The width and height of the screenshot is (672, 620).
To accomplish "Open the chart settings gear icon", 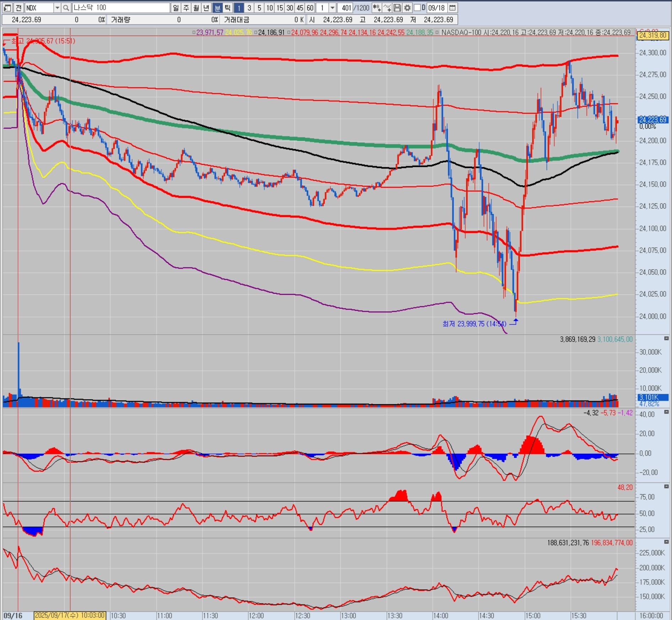I will click(x=407, y=8).
